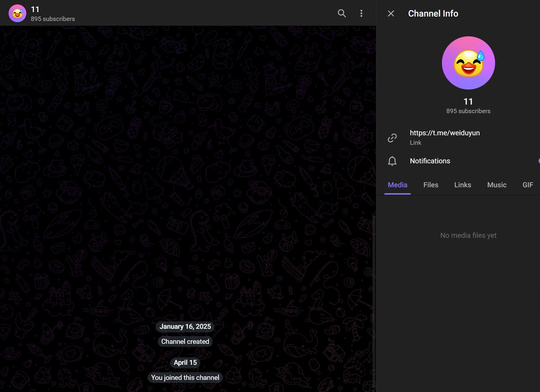Click the channel name '11' in info panel

(x=468, y=102)
